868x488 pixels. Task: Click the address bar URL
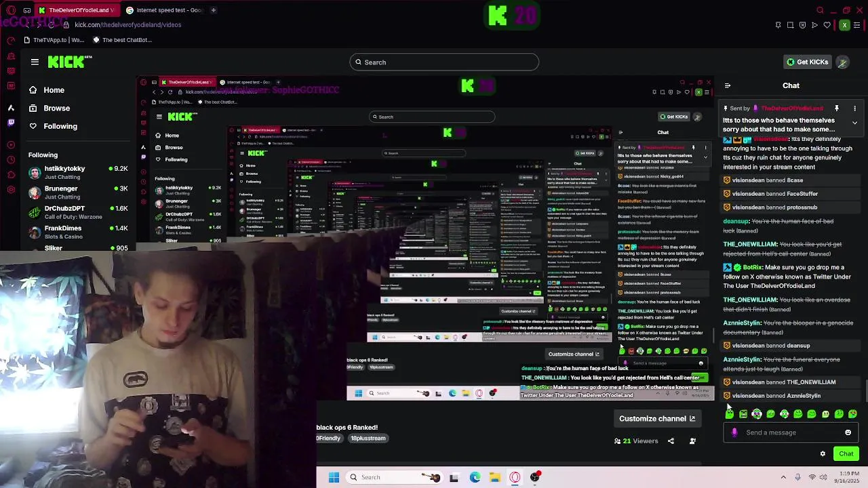coord(127,25)
